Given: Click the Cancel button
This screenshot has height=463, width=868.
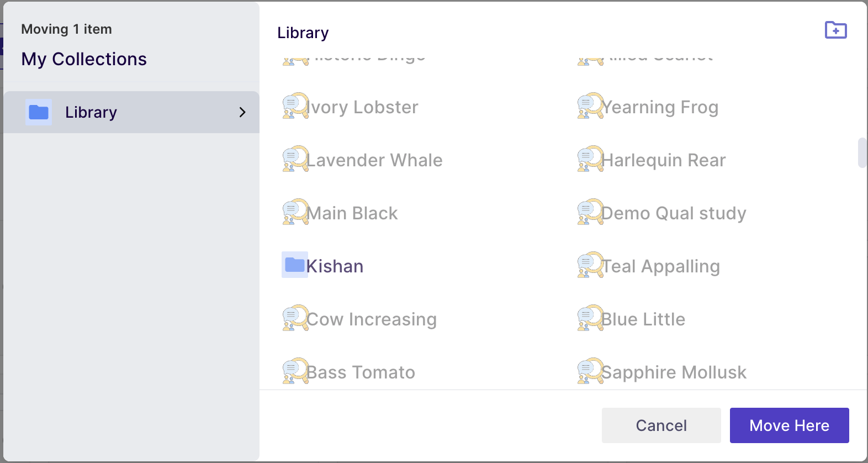Looking at the screenshot, I should [x=661, y=425].
